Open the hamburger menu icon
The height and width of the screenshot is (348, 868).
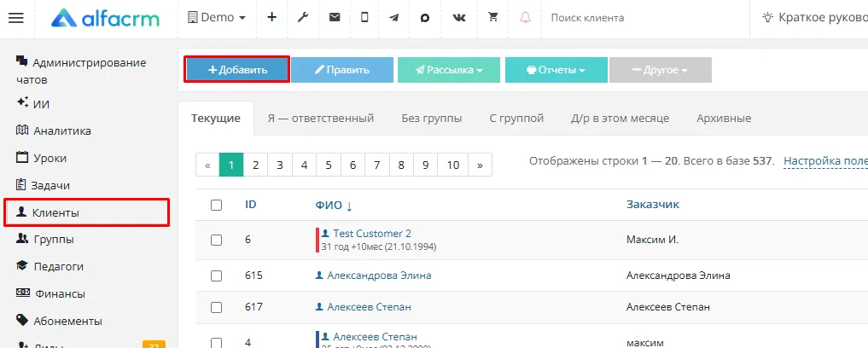[x=16, y=18]
